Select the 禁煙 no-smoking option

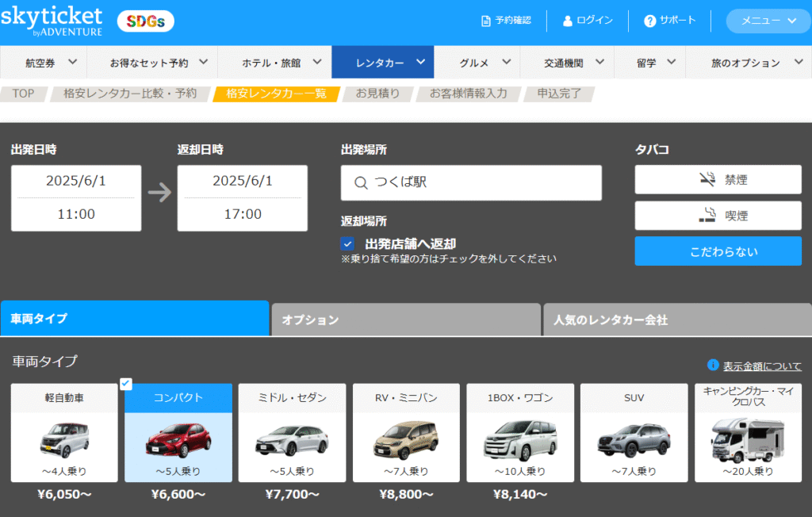coord(718,180)
